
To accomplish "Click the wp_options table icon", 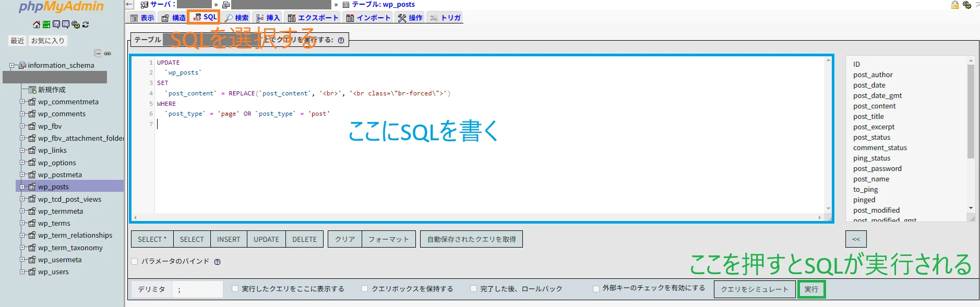I will coord(32,163).
